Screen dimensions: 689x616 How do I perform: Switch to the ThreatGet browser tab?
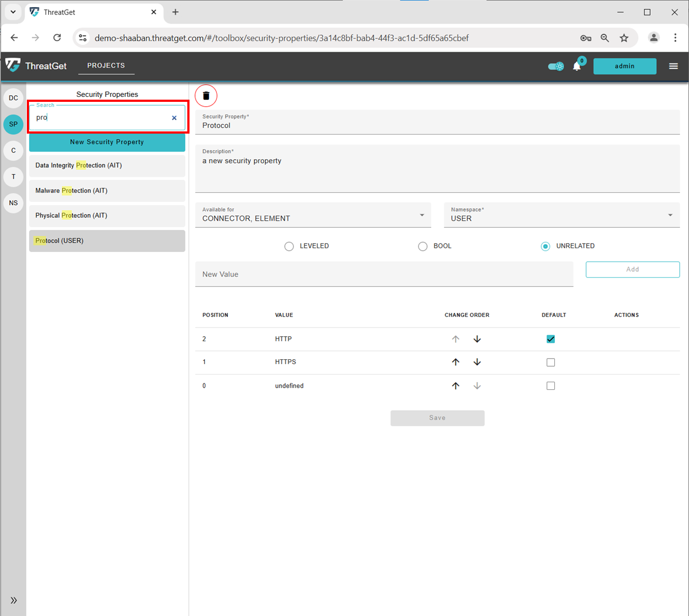(93, 12)
